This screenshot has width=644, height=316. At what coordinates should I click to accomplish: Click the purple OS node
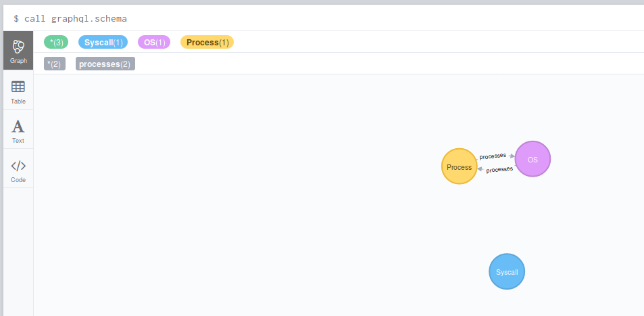click(532, 159)
